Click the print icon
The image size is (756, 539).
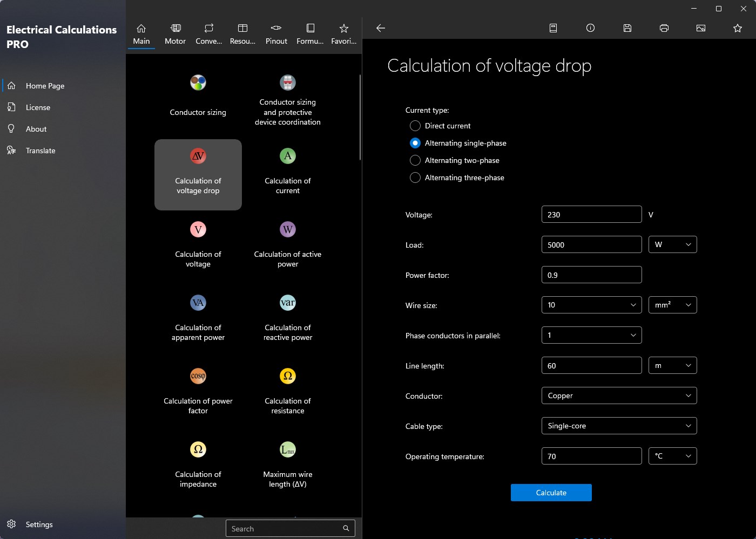(x=664, y=28)
